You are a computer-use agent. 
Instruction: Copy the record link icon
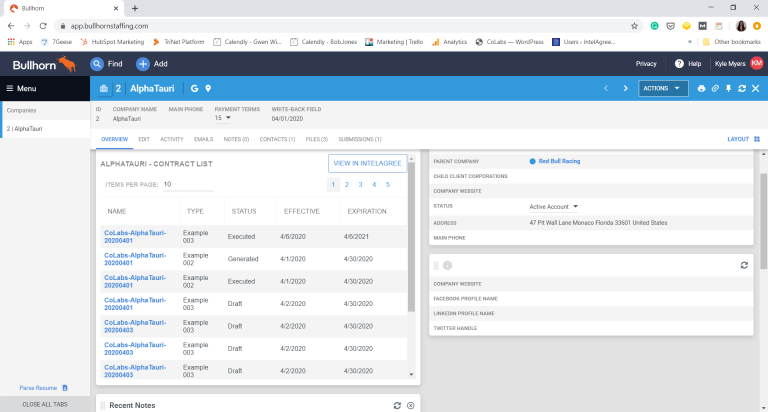[x=715, y=89]
